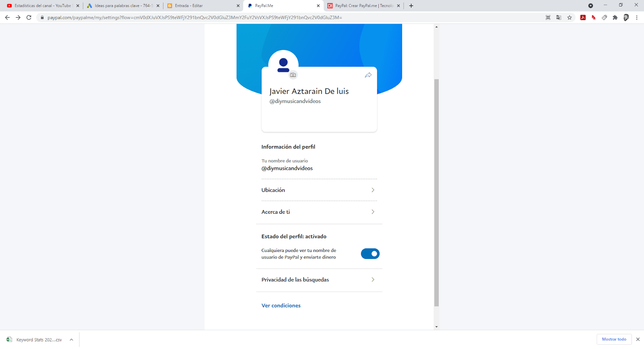Click the translate page icon
The height and width of the screenshot is (349, 644).
coord(559,17)
